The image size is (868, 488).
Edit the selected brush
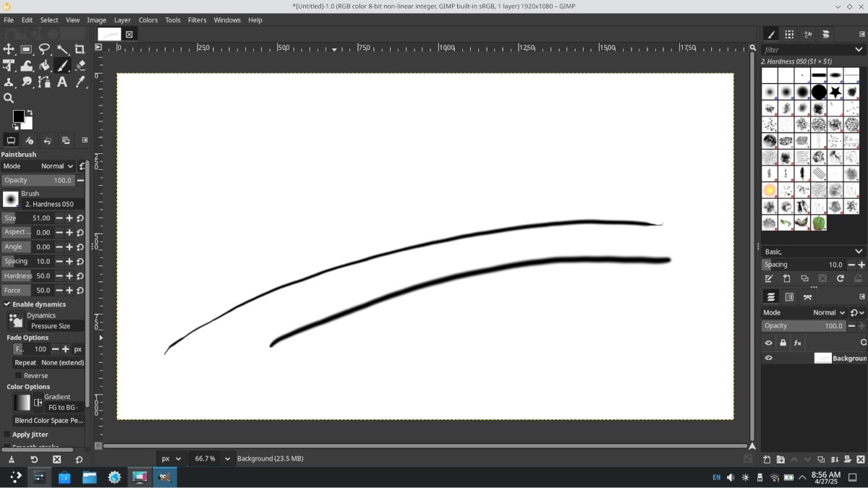[769, 278]
